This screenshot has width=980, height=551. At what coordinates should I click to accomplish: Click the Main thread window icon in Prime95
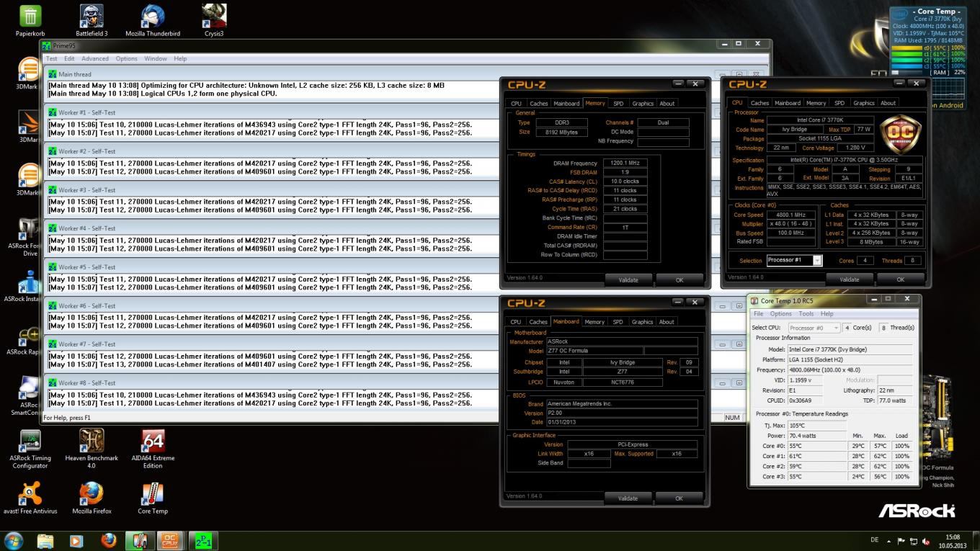point(52,74)
